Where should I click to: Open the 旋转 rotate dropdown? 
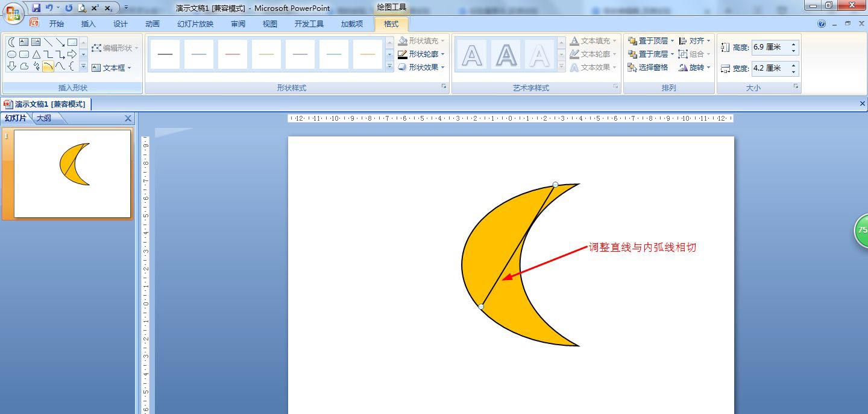click(x=696, y=67)
